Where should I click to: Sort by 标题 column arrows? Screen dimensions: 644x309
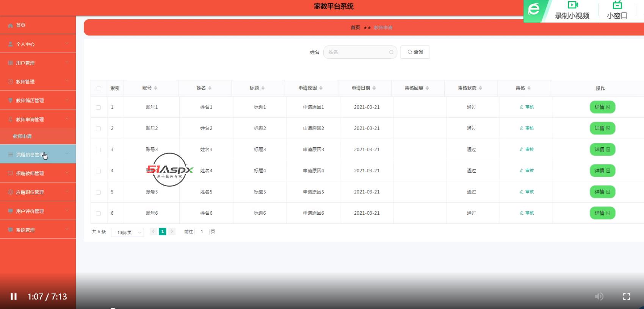coord(263,88)
